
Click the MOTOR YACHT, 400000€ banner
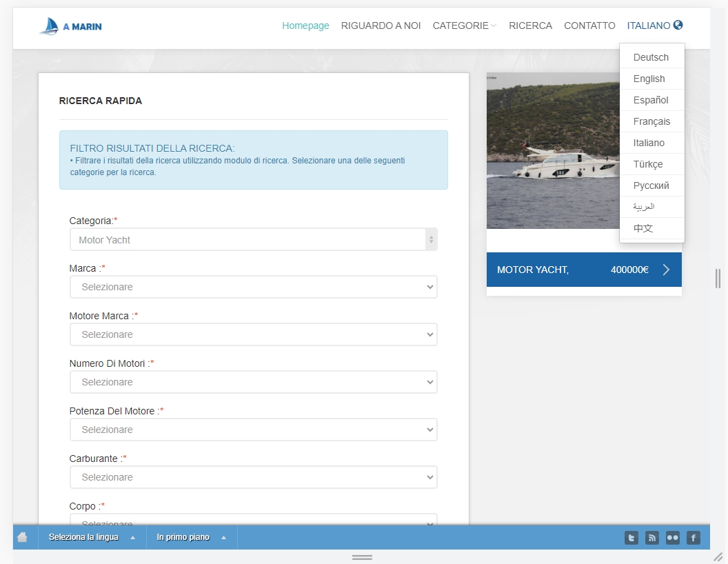tap(584, 270)
